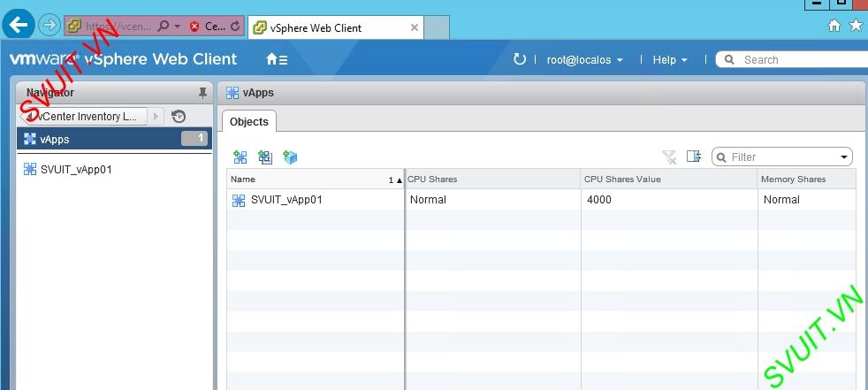Sort by the CPU Shares column header

coord(492,180)
